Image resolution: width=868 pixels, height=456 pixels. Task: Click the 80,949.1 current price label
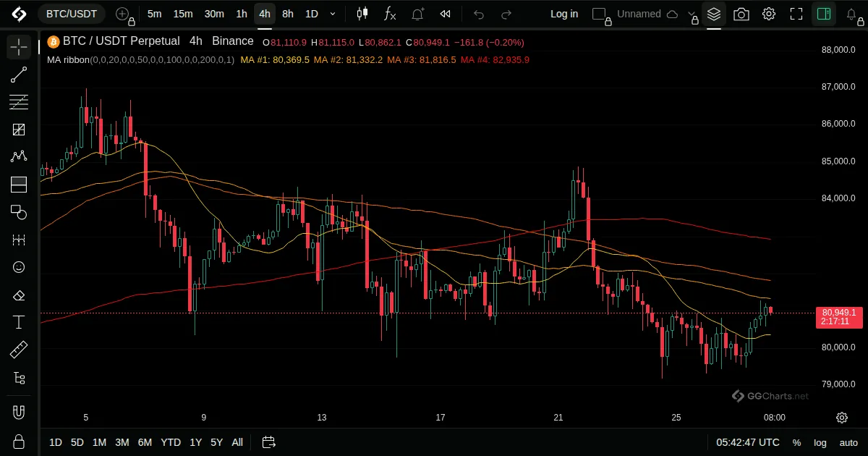(x=839, y=316)
